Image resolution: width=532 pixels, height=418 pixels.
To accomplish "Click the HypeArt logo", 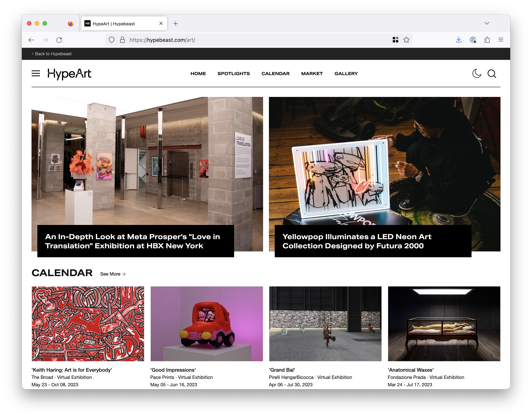I will pos(69,74).
